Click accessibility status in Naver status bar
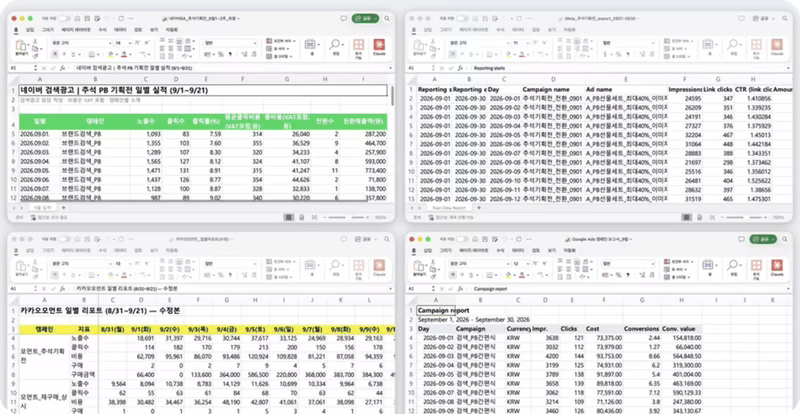The width and height of the screenshot is (800, 414). click(x=49, y=217)
